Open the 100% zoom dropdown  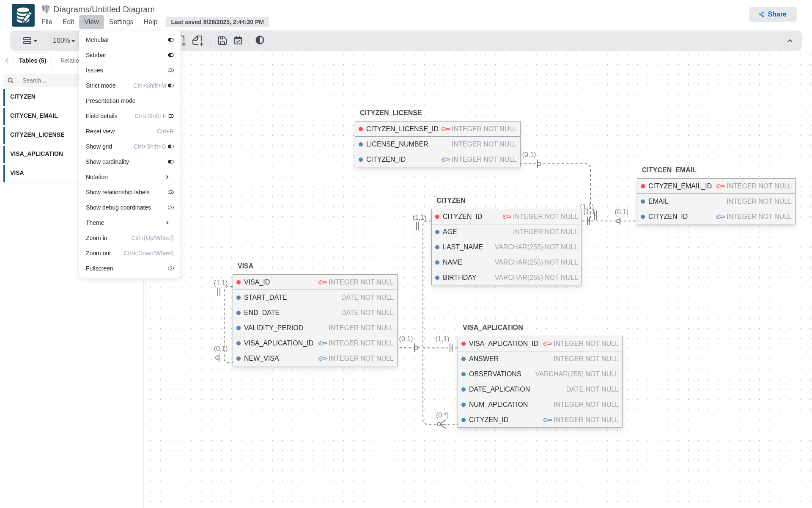(x=63, y=41)
